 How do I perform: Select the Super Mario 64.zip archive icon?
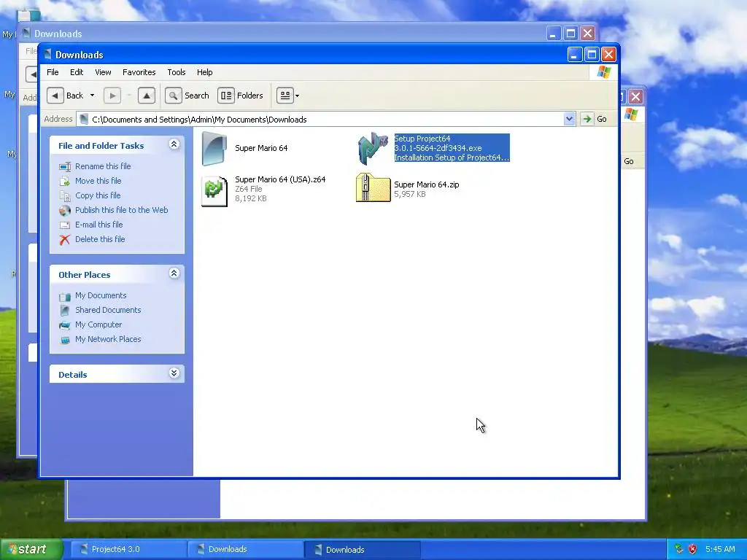pyautogui.click(x=373, y=187)
